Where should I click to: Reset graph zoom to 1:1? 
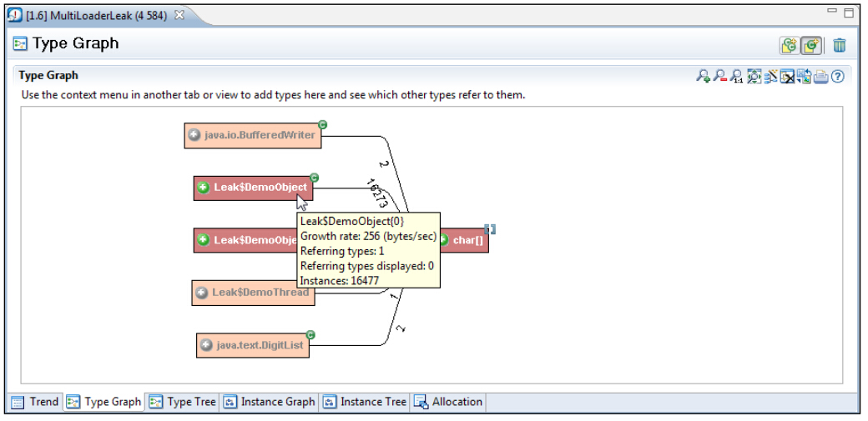click(x=736, y=77)
